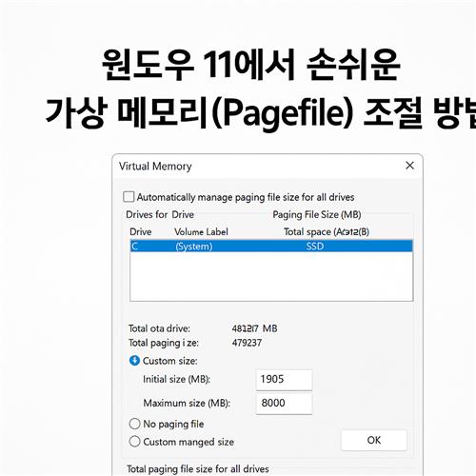
Task: Select the C (System) drive row
Action: tap(271, 247)
